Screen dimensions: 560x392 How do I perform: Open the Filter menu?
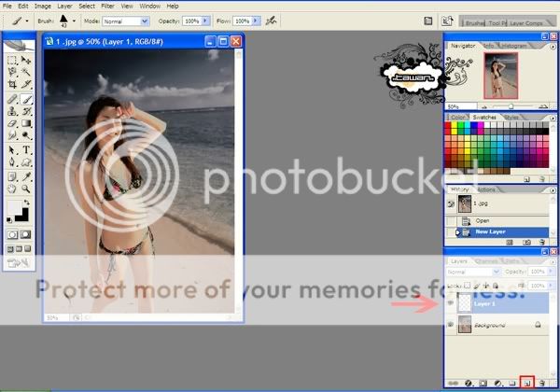click(x=108, y=6)
